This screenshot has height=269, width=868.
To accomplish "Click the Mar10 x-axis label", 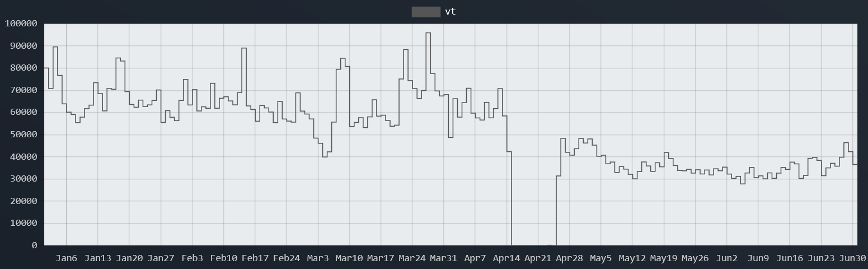I will pyautogui.click(x=349, y=258).
